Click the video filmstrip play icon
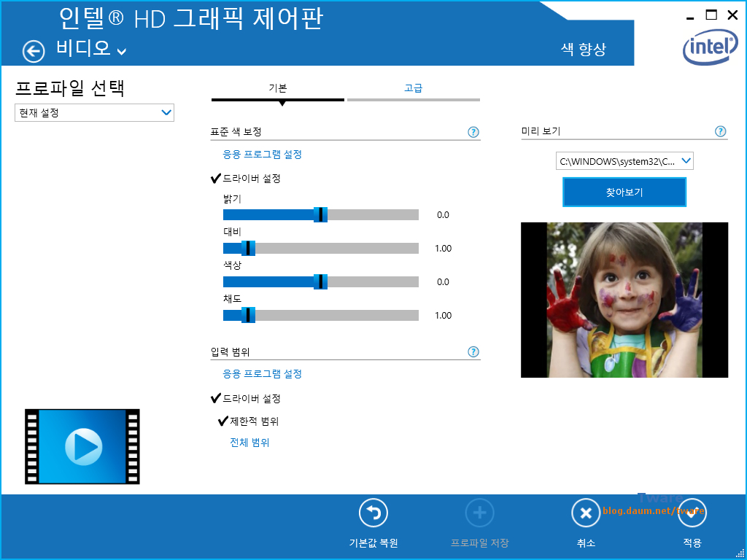Viewport: 747px width, 560px height. tap(82, 447)
